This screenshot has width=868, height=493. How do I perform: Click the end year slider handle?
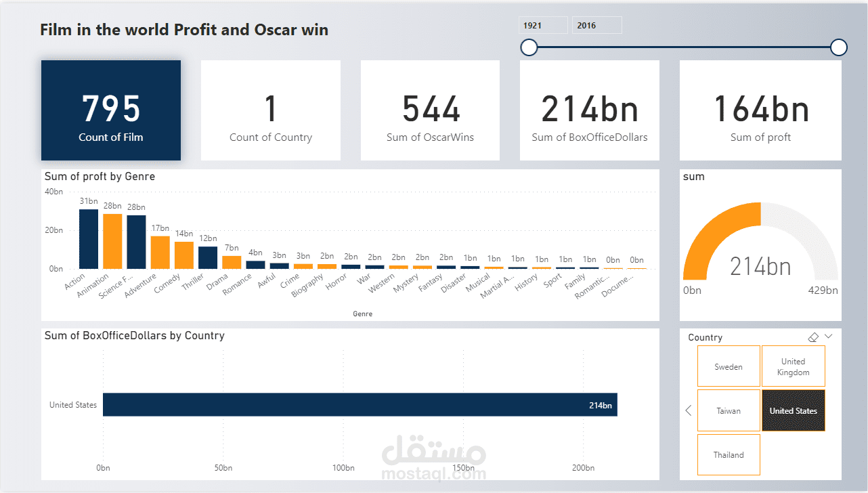coord(839,47)
